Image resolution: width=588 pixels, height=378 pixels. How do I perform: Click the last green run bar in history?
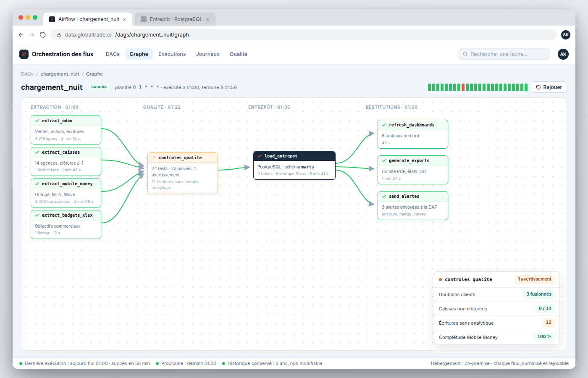526,87
